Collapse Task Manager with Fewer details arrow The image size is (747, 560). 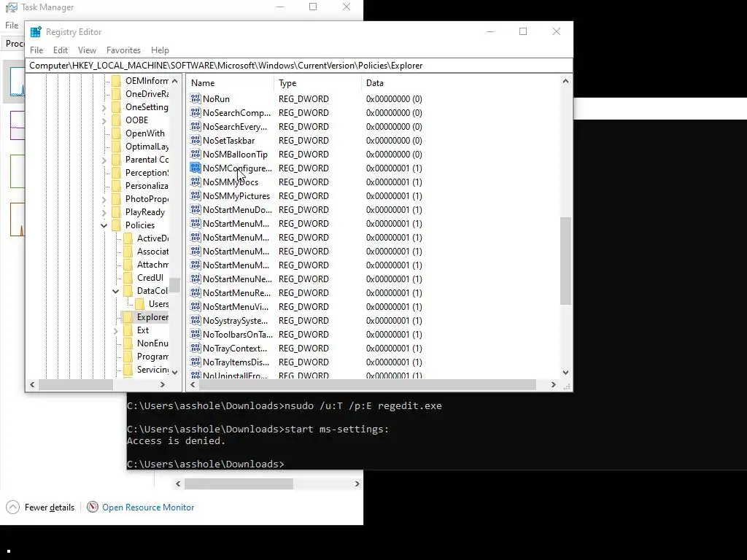coord(13,507)
